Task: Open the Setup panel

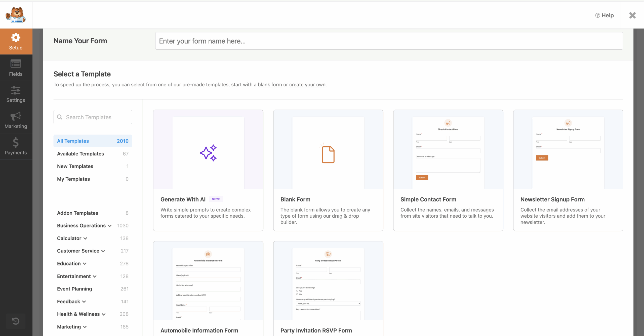Action: click(x=16, y=41)
